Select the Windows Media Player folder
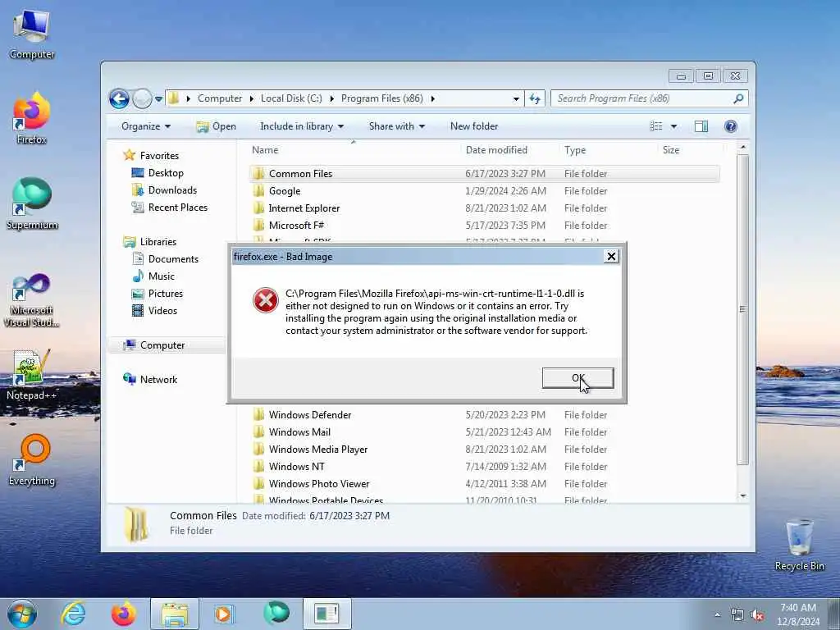 [484, 449]
